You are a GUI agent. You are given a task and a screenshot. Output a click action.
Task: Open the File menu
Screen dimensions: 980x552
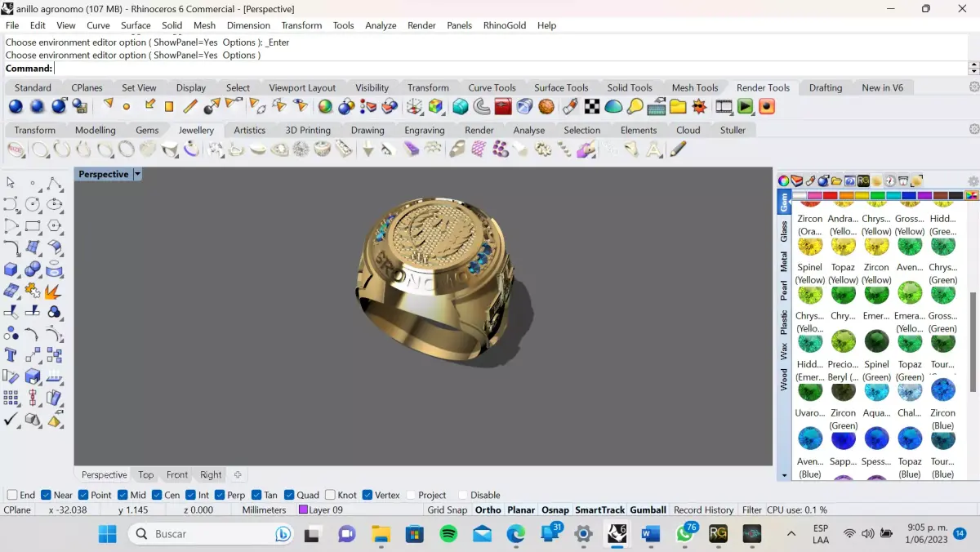coord(11,25)
